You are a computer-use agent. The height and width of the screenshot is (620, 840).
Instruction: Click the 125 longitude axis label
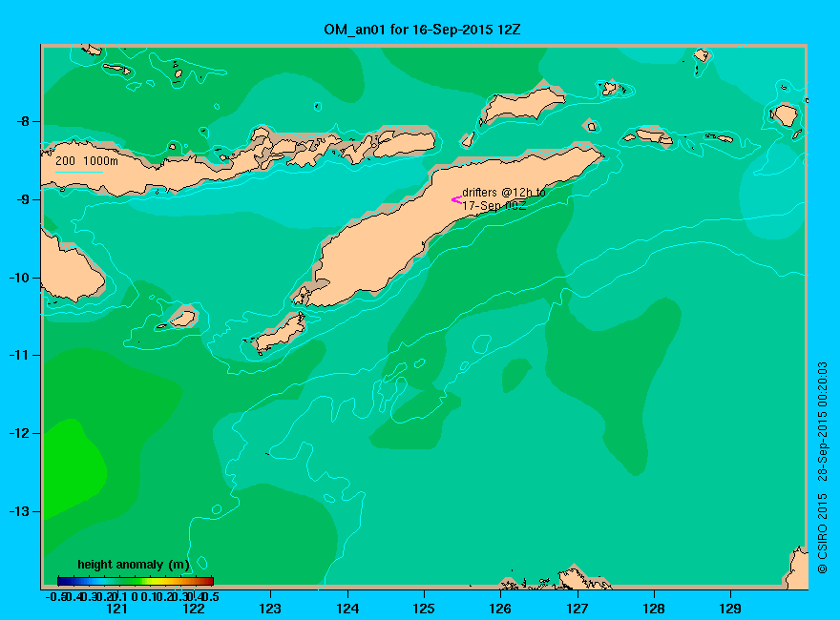pos(424,609)
